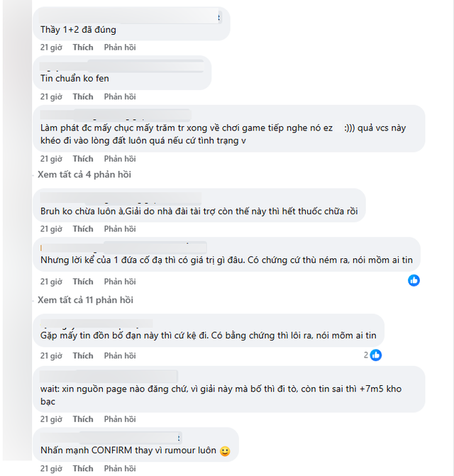Expand "Xem tất cả 4 phản hồi" replies
454x476 pixels.
(84, 175)
